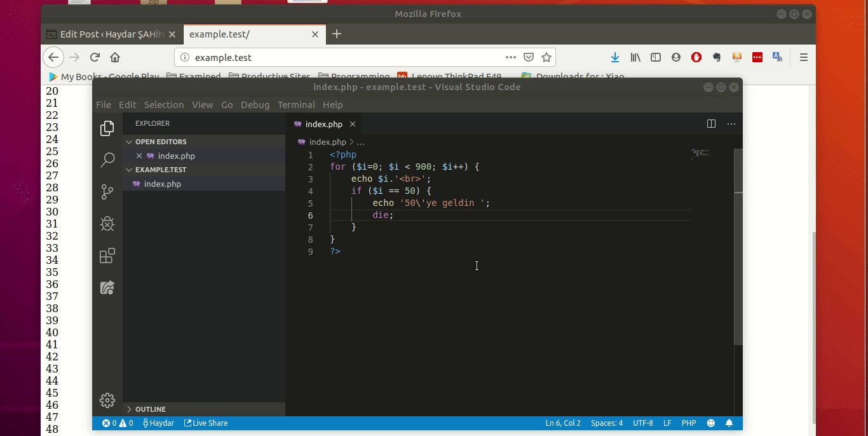Select the index.php entry under Open Editors
The image size is (868, 436).
point(204,156)
